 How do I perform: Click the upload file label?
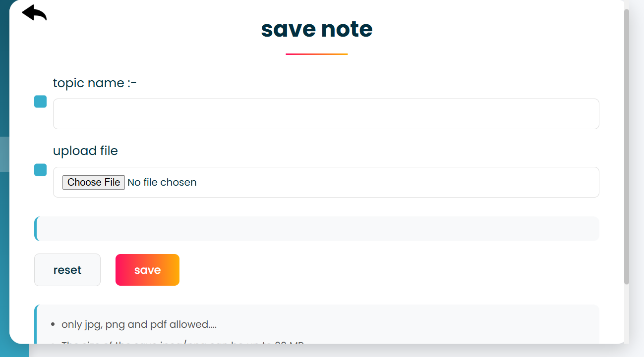85,151
